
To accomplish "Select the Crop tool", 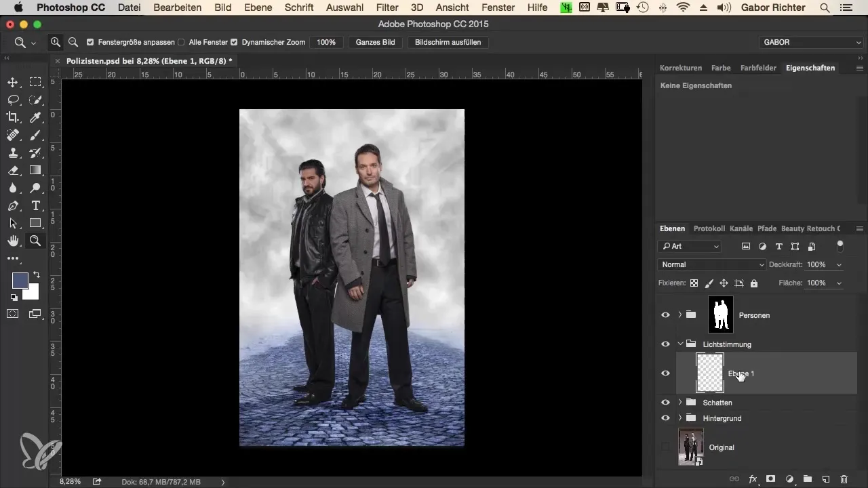I will 12,117.
